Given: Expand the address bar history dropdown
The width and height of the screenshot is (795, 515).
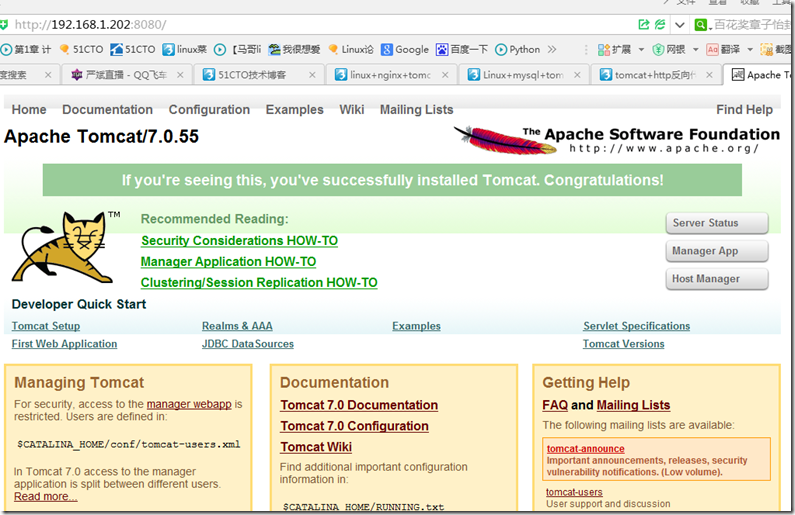Looking at the screenshot, I should [x=680, y=25].
